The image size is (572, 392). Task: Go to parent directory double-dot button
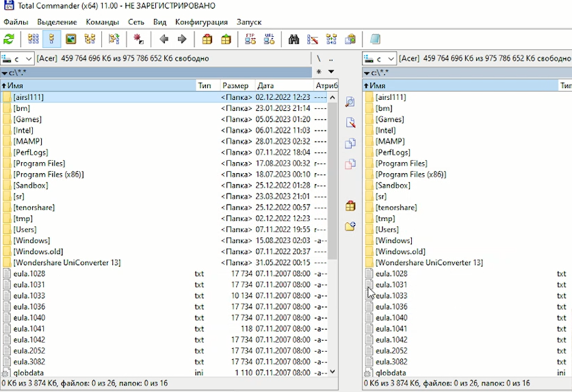pos(331,59)
